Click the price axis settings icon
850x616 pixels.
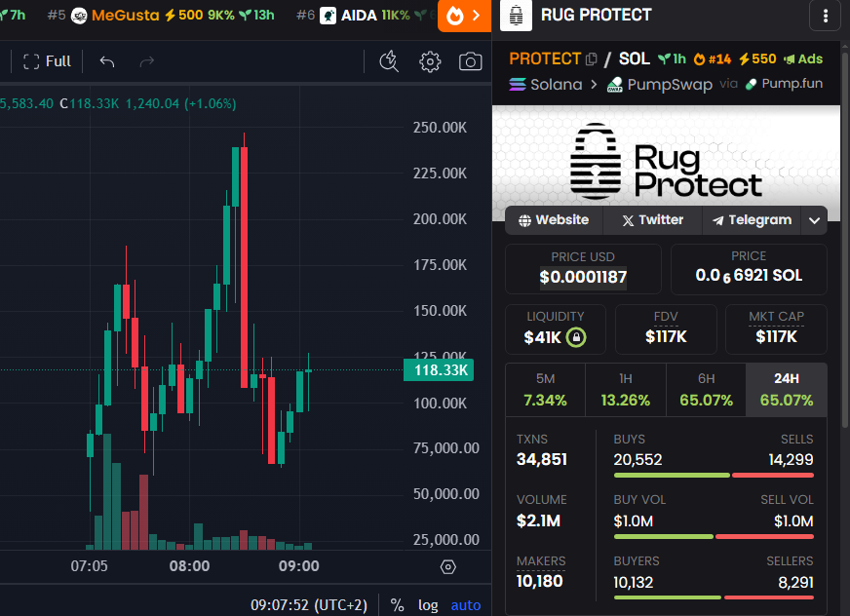tap(447, 567)
